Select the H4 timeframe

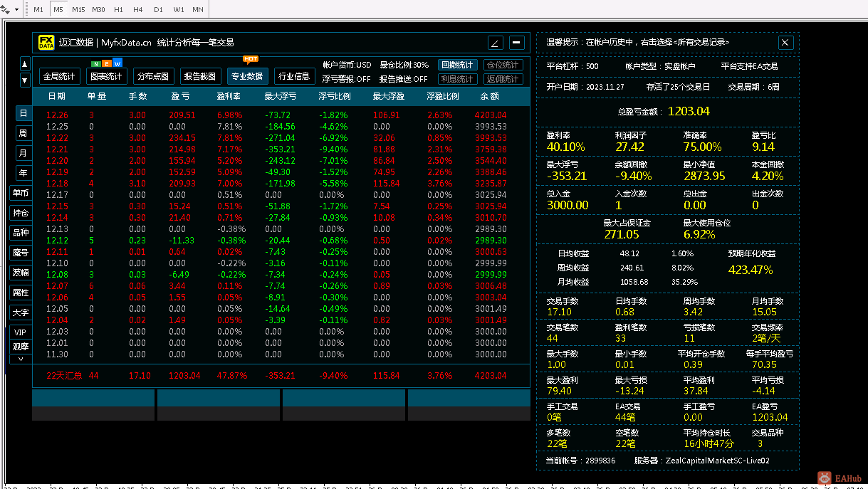click(x=138, y=10)
